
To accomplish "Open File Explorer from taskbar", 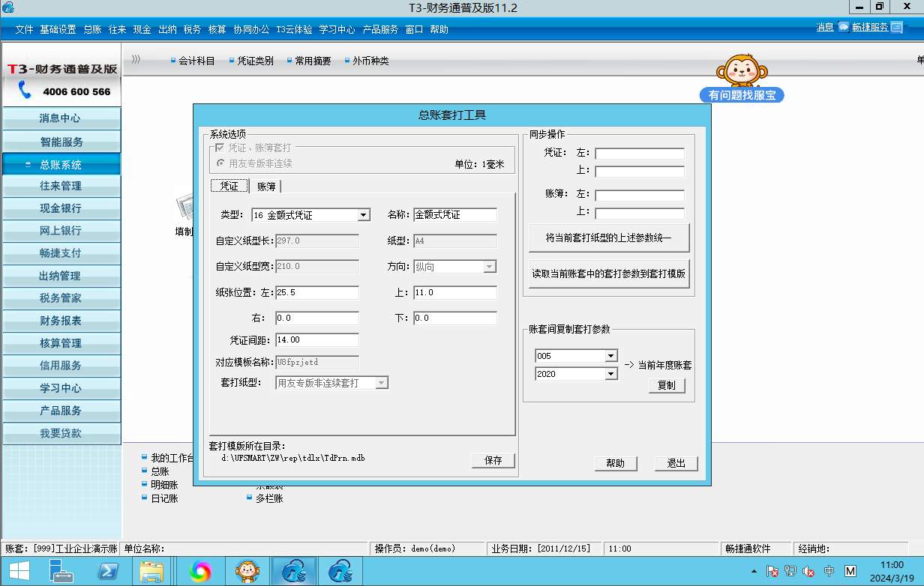I will pyautogui.click(x=152, y=572).
